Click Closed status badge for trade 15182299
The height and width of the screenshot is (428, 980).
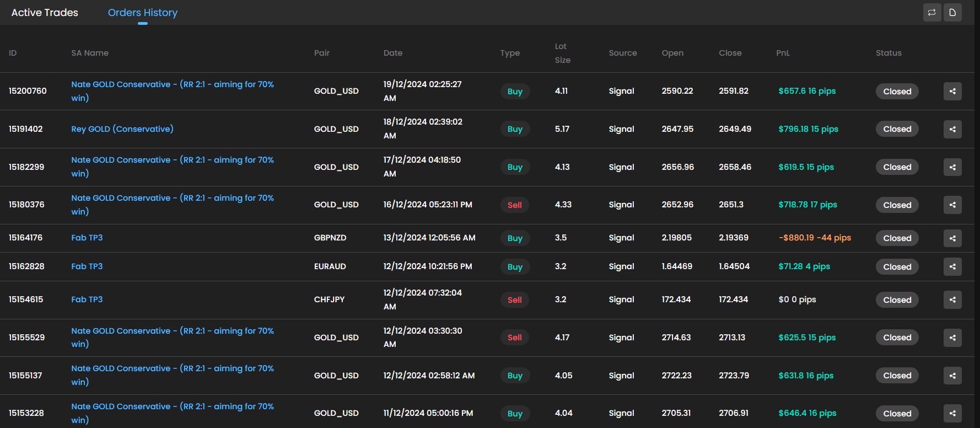pos(897,167)
